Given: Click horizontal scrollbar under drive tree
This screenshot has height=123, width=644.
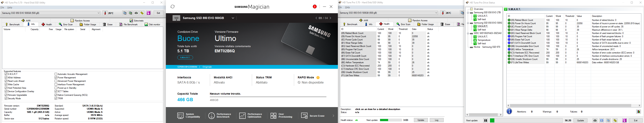Looking at the screenshot, I should (x=484, y=115).
